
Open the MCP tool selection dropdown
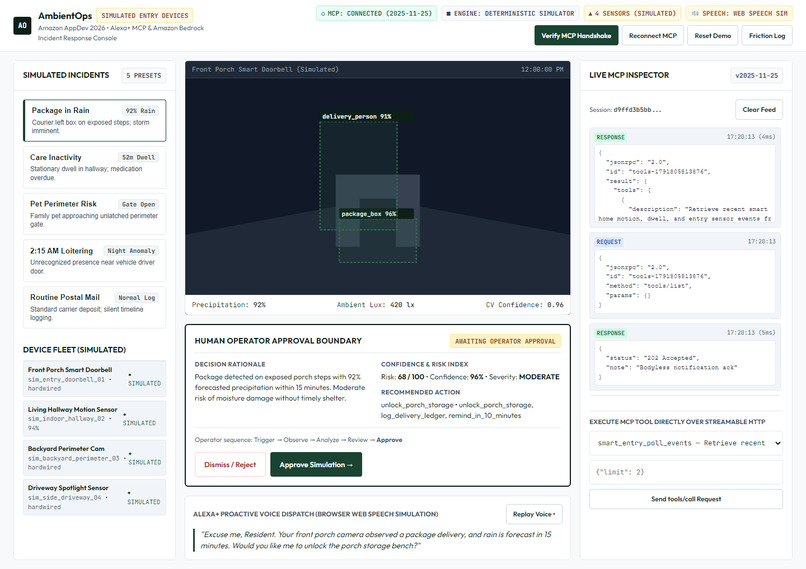click(686, 443)
